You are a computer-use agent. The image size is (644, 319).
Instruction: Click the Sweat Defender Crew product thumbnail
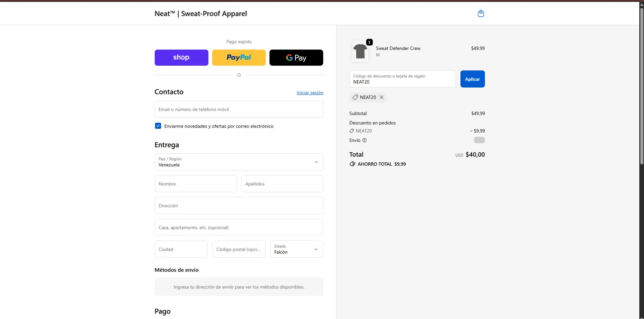tap(360, 52)
